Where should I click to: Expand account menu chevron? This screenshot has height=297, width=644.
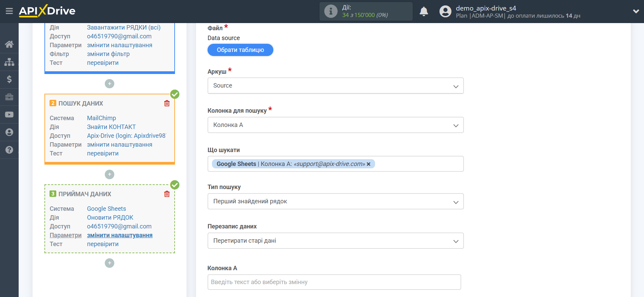point(636,11)
